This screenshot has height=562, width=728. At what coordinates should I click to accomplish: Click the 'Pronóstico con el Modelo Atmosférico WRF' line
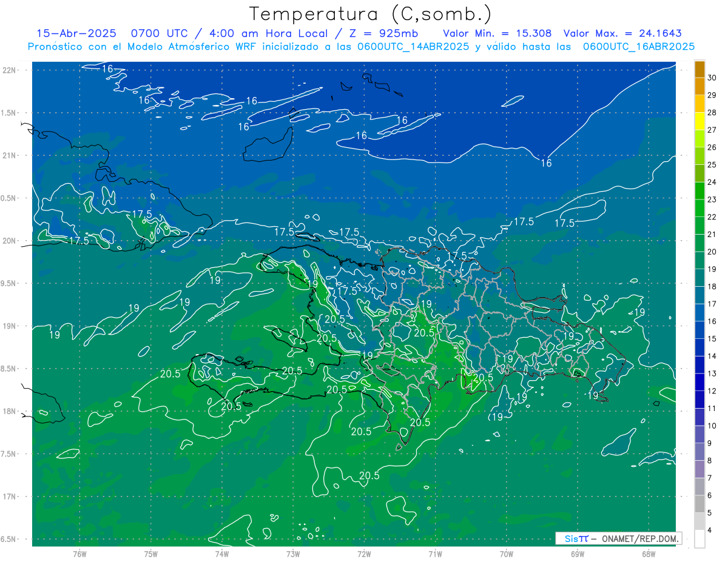pos(361,47)
